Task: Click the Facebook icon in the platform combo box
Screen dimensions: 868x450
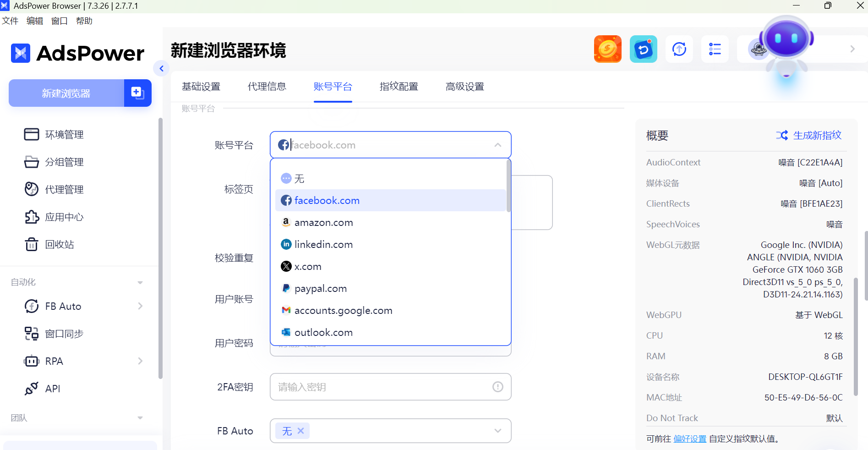Action: (x=284, y=145)
